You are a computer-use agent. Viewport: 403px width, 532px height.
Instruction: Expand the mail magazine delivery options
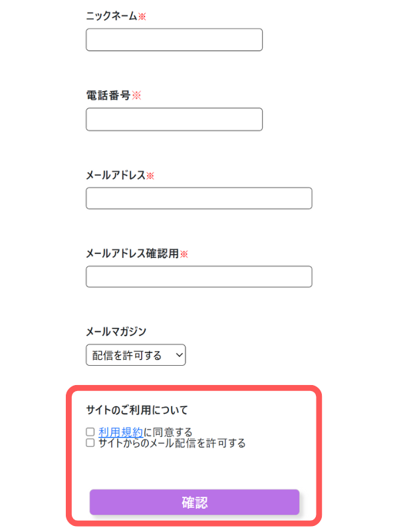[136, 354]
